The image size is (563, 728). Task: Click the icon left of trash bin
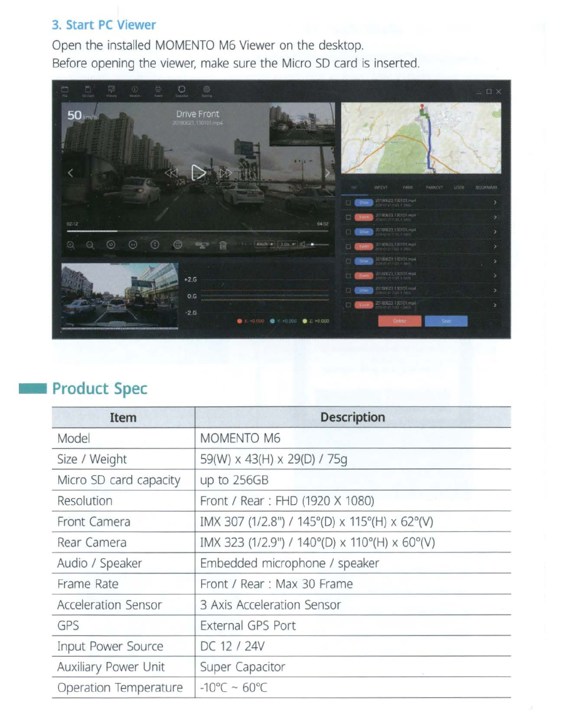point(202,245)
